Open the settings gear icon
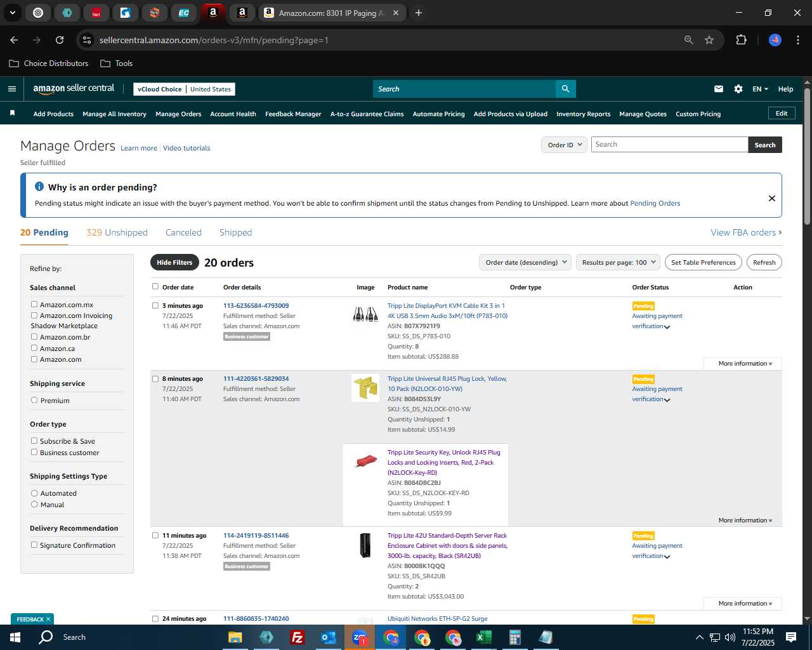Image resolution: width=812 pixels, height=650 pixels. coord(738,89)
